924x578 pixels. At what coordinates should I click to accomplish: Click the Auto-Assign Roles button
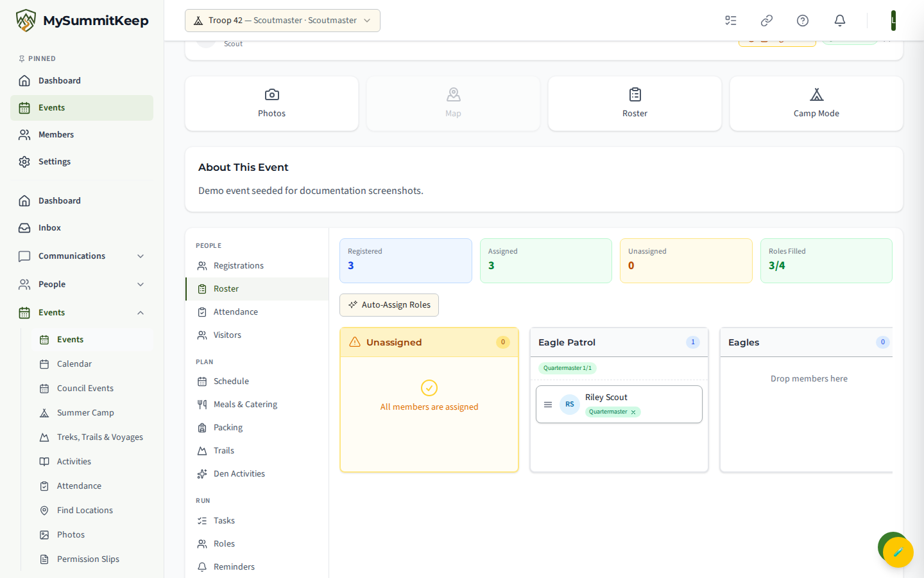pyautogui.click(x=389, y=305)
